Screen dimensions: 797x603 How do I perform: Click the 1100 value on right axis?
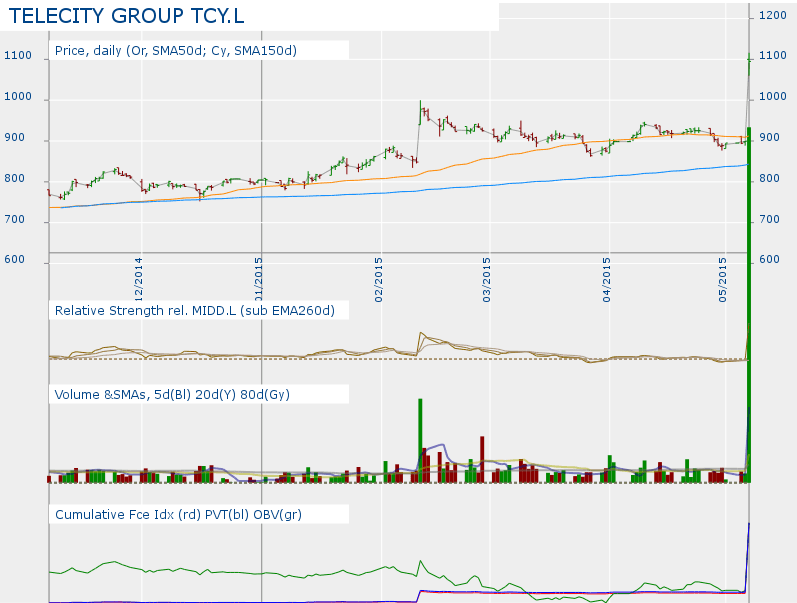click(773, 55)
